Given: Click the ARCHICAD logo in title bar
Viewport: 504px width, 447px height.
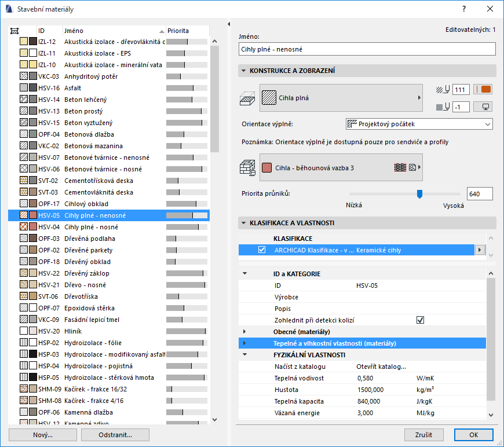Looking at the screenshot, I should [x=9, y=9].
